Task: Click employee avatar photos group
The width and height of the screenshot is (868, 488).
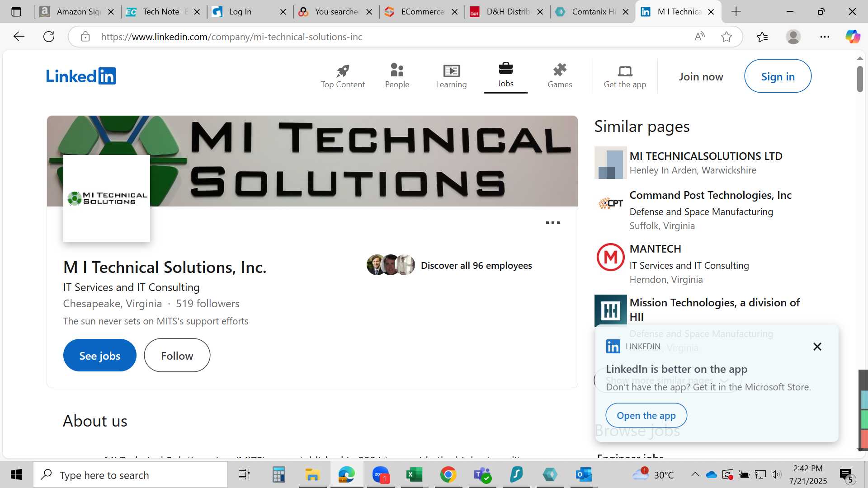Action: 391,265
